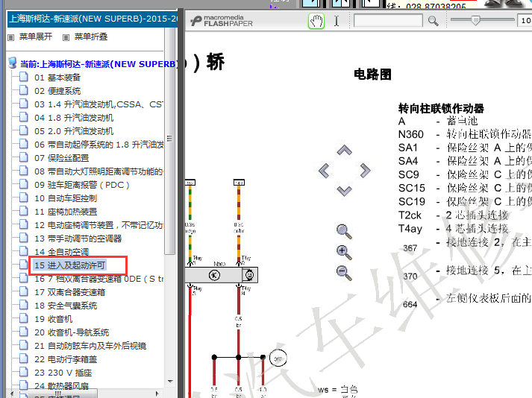Click the 电路图 title text

(x=372, y=75)
